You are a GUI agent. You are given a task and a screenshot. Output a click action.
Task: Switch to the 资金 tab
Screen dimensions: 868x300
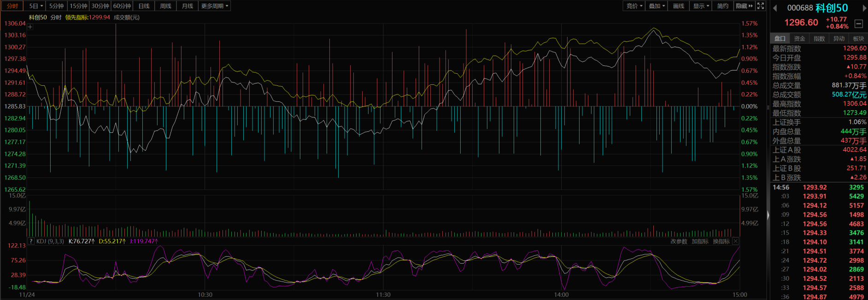click(799, 39)
